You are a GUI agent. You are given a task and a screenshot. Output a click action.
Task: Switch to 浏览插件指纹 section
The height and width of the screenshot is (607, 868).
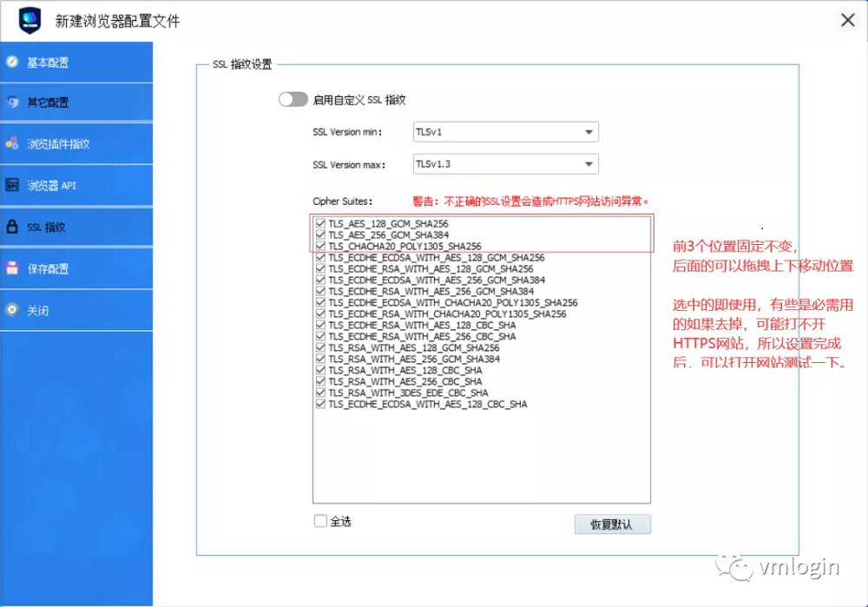click(x=76, y=144)
